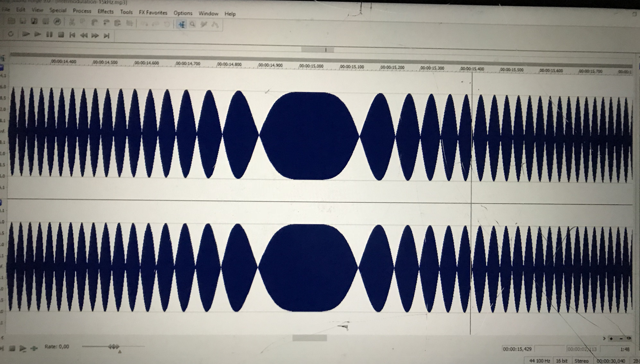Click the horizontal scrollbar thumb below waveform
The image size is (640, 364).
pos(310,338)
